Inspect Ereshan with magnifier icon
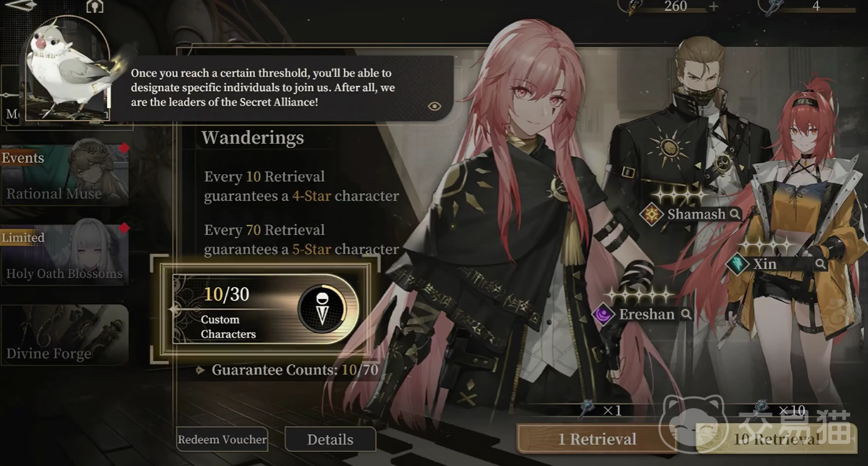The image size is (868, 466). tap(686, 314)
